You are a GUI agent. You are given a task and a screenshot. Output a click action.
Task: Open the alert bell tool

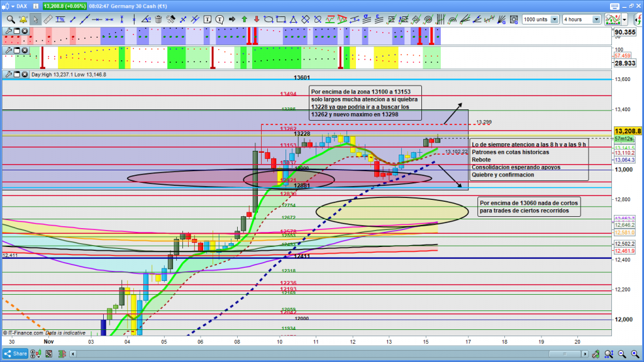23,19
